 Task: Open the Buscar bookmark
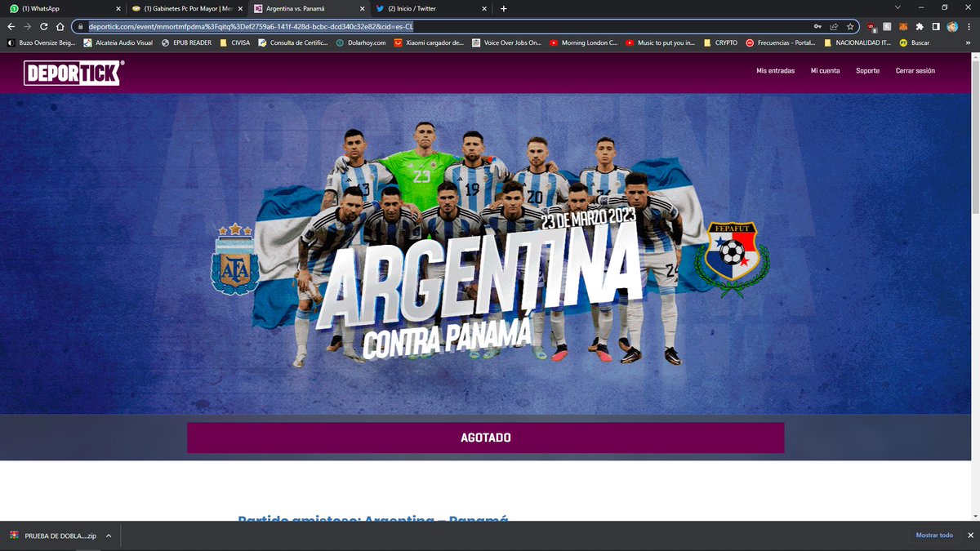click(915, 42)
